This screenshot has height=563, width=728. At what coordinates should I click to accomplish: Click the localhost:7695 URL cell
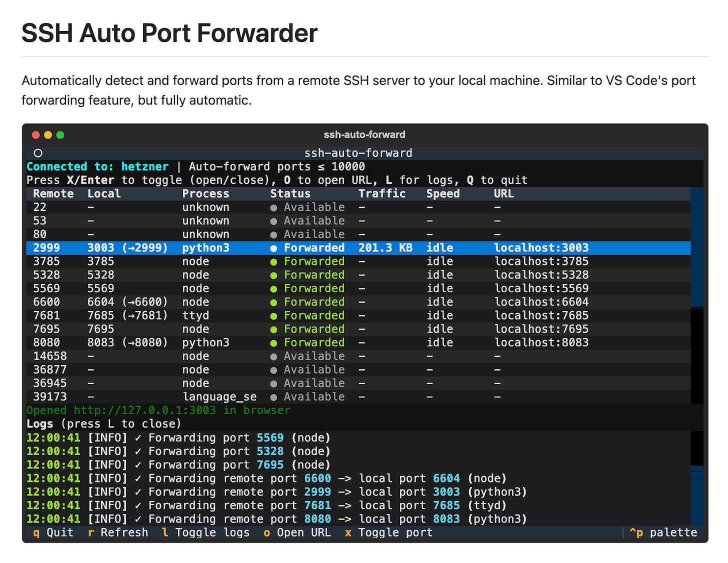[541, 329]
